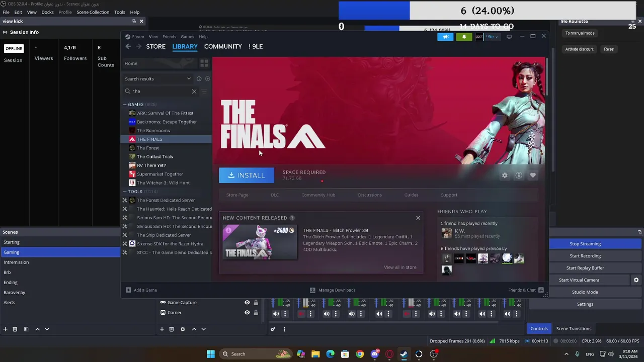Open THE FINALS manage gear icon
The width and height of the screenshot is (644, 362).
pyautogui.click(x=505, y=175)
